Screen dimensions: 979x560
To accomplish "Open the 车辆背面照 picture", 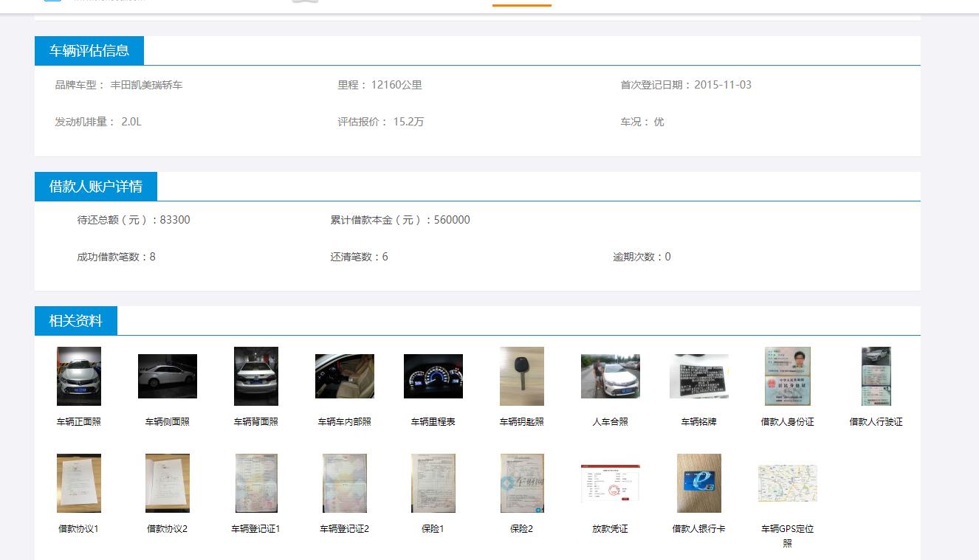I will 255,376.
